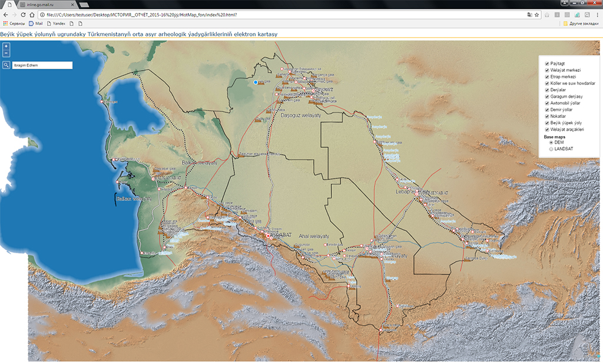Screen dimensions: 603x364
Task: Click the translate page icon in address bar
Action: click(x=529, y=14)
